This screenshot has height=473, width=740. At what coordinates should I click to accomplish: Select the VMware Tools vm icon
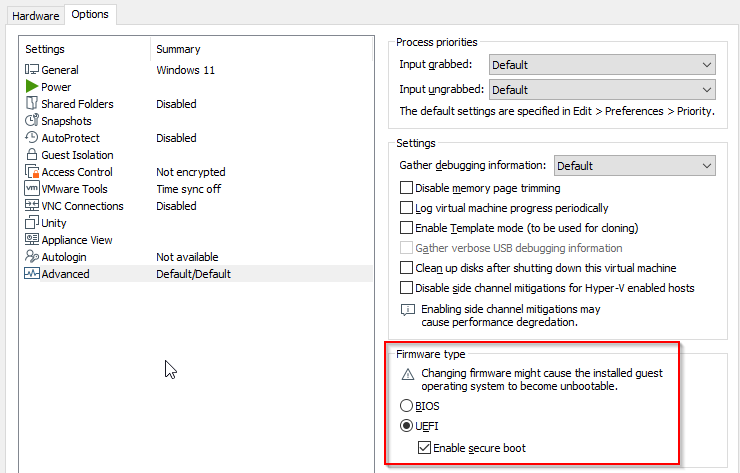32,188
